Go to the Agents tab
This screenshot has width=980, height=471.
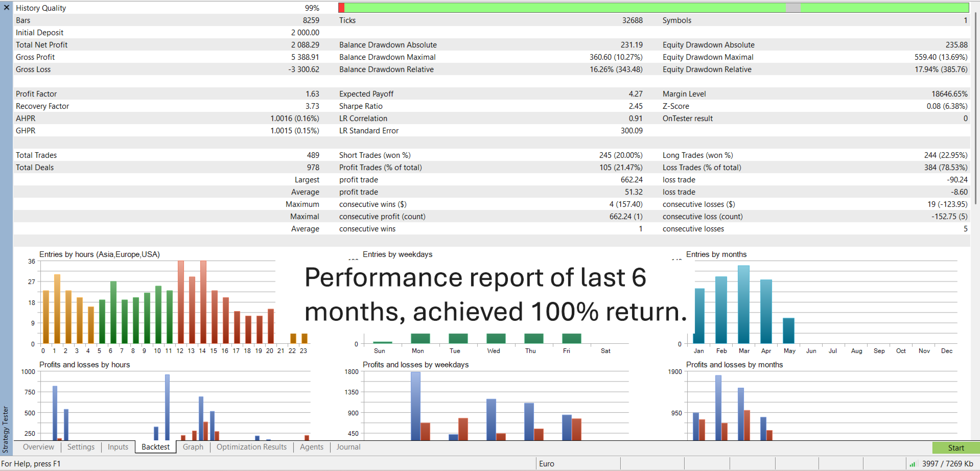(312, 447)
